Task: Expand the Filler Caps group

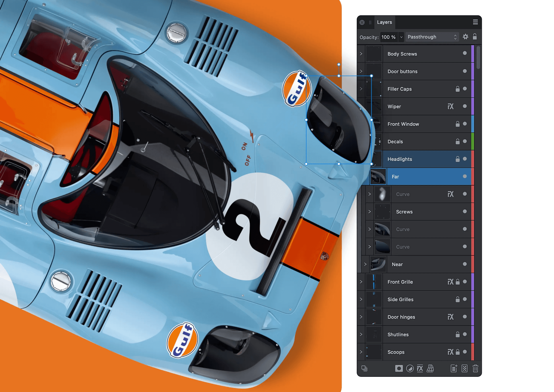Action: coord(361,89)
